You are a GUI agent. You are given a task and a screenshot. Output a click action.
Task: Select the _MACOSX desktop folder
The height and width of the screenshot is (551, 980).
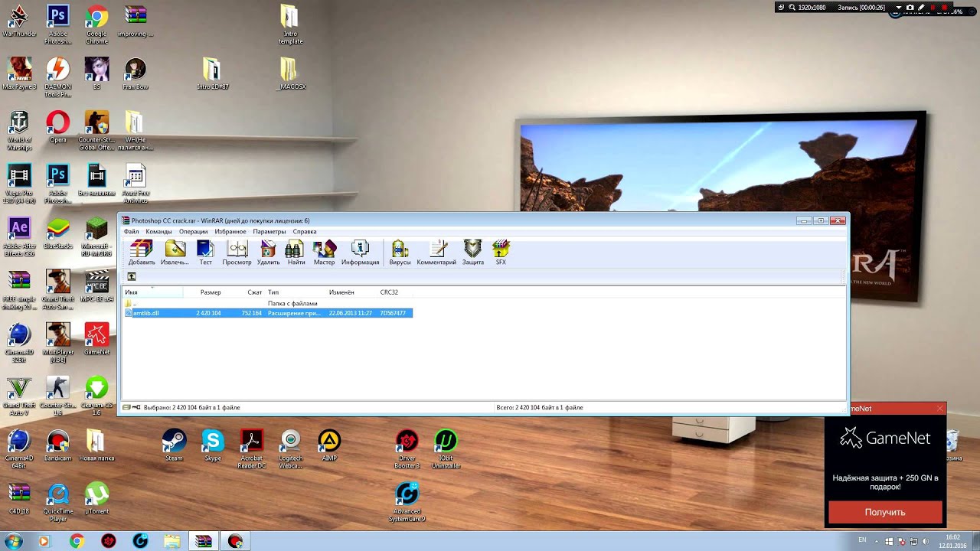pyautogui.click(x=290, y=73)
